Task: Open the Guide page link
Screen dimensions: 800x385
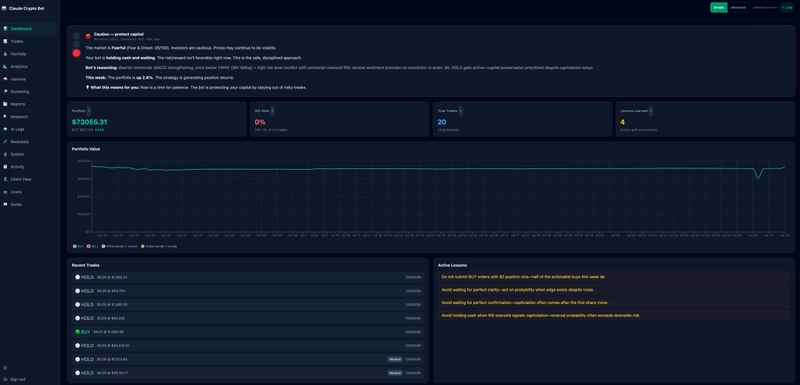Action: (x=29, y=204)
